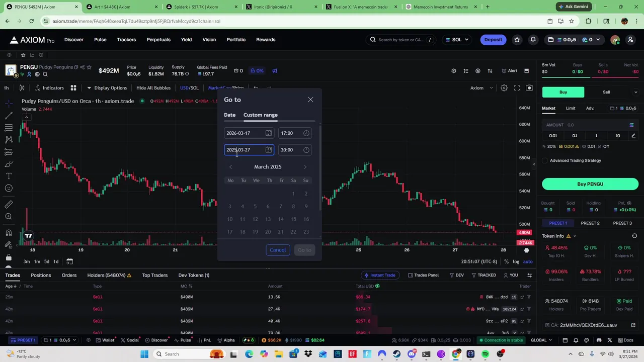The image size is (644, 362).
Task: Select the 0.01 quick amount
Action: pos(553,136)
